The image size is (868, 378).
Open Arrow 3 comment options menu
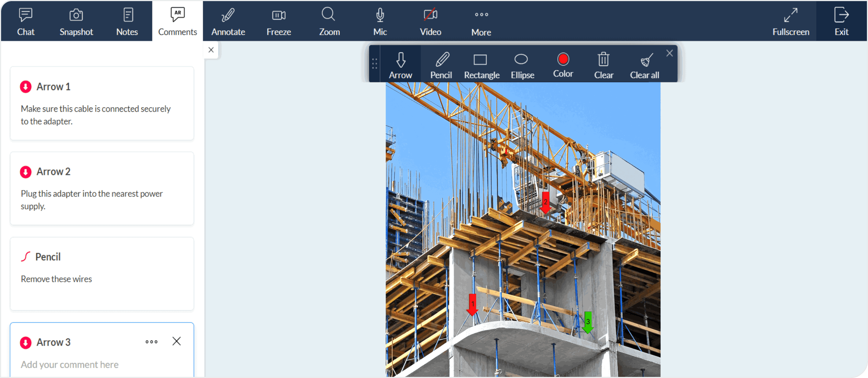[x=151, y=342]
